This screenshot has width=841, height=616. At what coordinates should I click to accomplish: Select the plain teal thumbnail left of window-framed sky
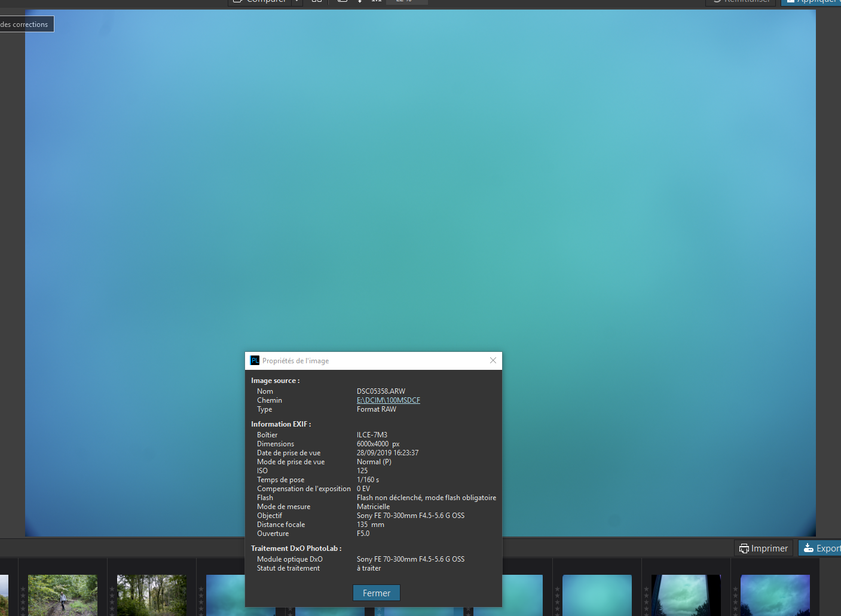tap(597, 595)
